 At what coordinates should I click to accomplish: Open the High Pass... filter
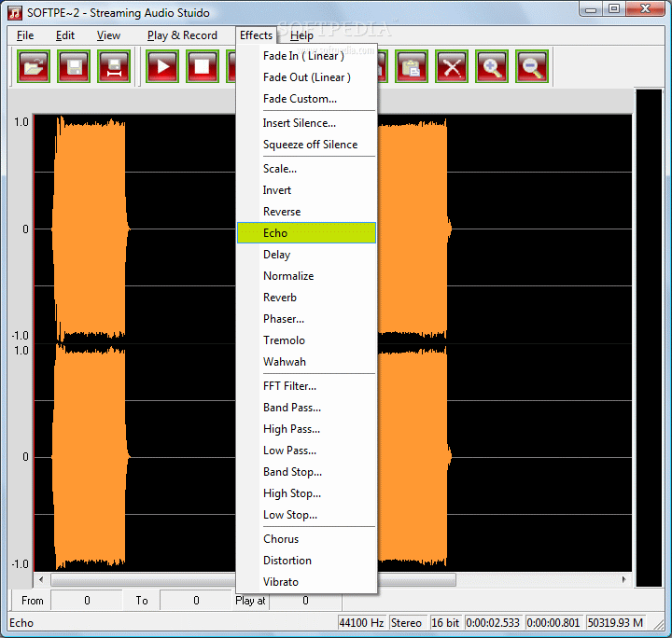[306, 429]
